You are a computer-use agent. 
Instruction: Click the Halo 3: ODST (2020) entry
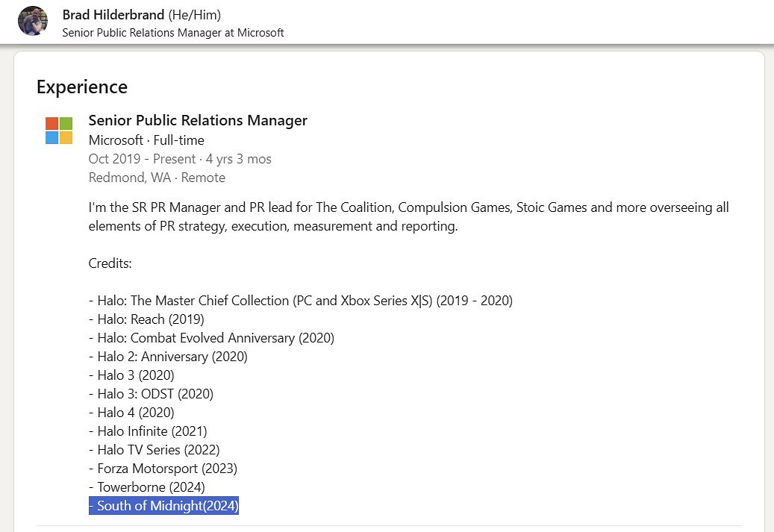(x=151, y=394)
